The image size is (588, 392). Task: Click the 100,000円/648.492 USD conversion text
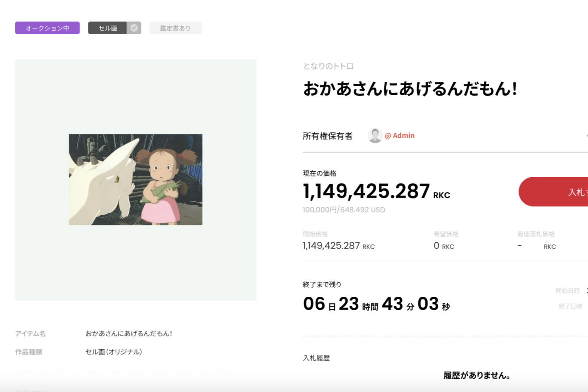344,210
